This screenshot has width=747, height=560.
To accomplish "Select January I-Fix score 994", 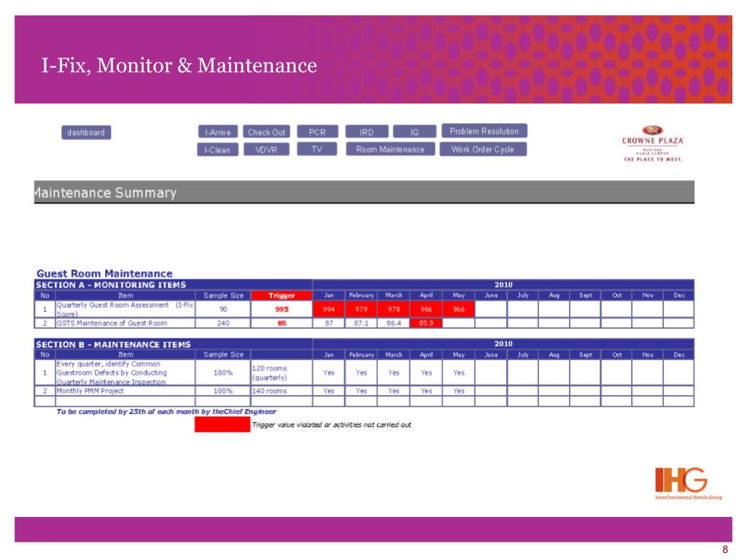I will [x=329, y=309].
